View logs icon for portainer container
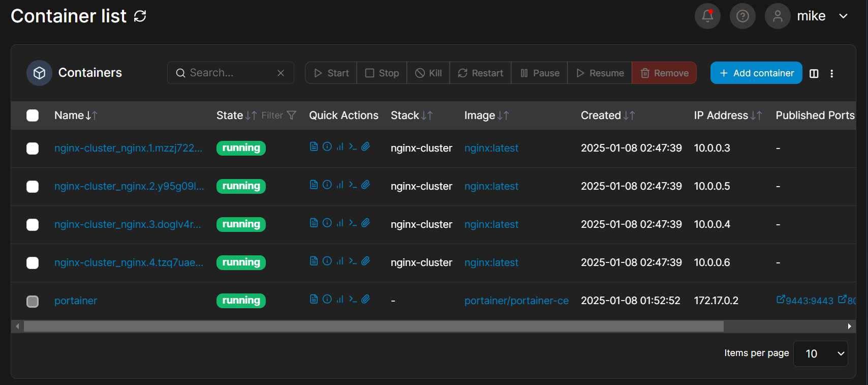The height and width of the screenshot is (385, 868). coord(314,299)
